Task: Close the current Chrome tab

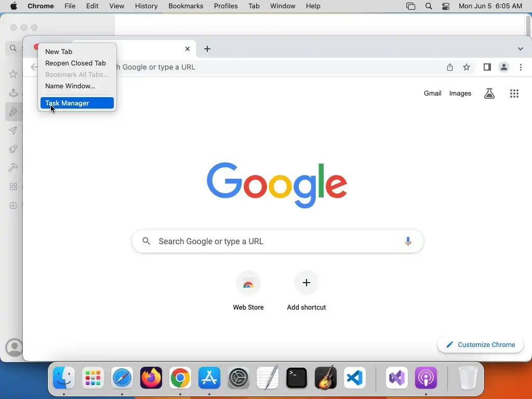Action: [x=187, y=49]
